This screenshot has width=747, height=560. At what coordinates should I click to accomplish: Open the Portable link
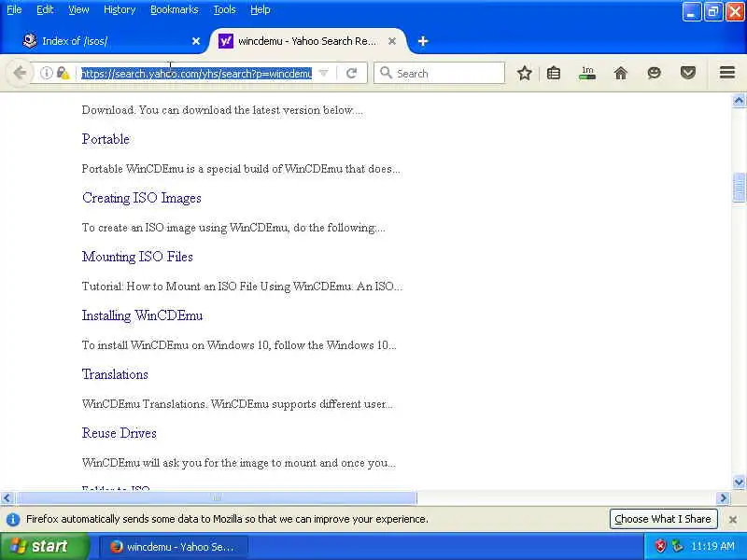click(106, 139)
